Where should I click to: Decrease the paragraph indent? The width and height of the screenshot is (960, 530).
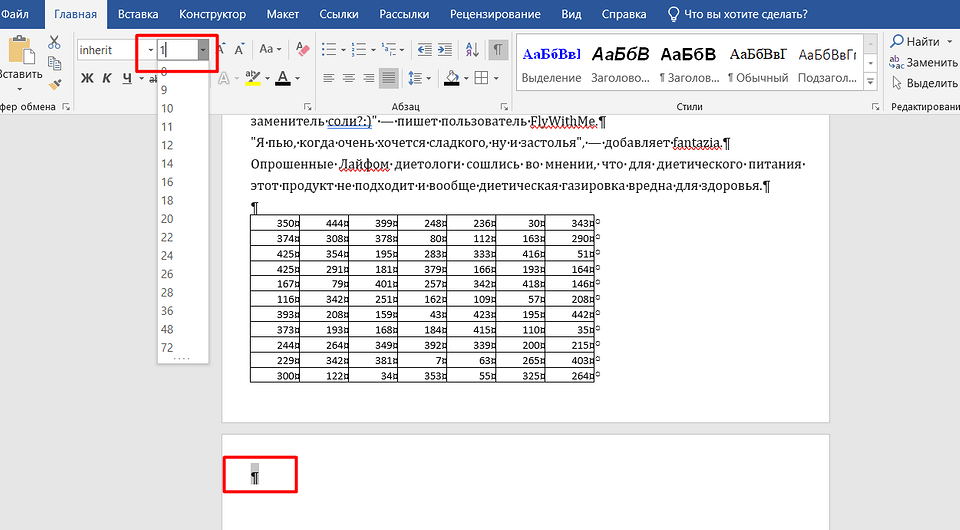click(424, 49)
